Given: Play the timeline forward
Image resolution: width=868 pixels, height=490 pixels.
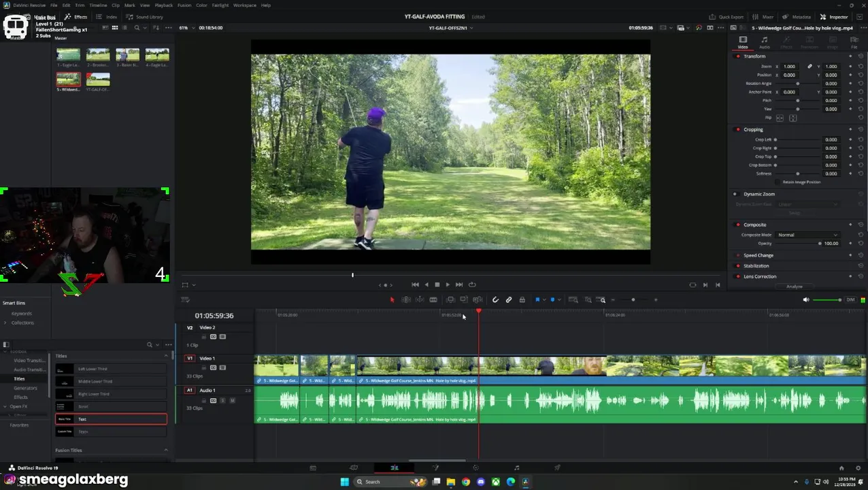Looking at the screenshot, I should pyautogui.click(x=447, y=284).
